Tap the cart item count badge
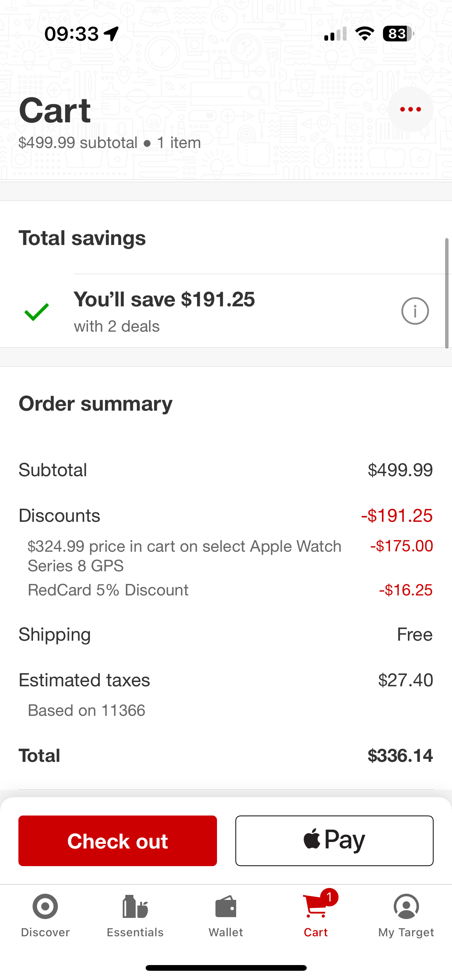This screenshot has height=980, width=452. 329,897
